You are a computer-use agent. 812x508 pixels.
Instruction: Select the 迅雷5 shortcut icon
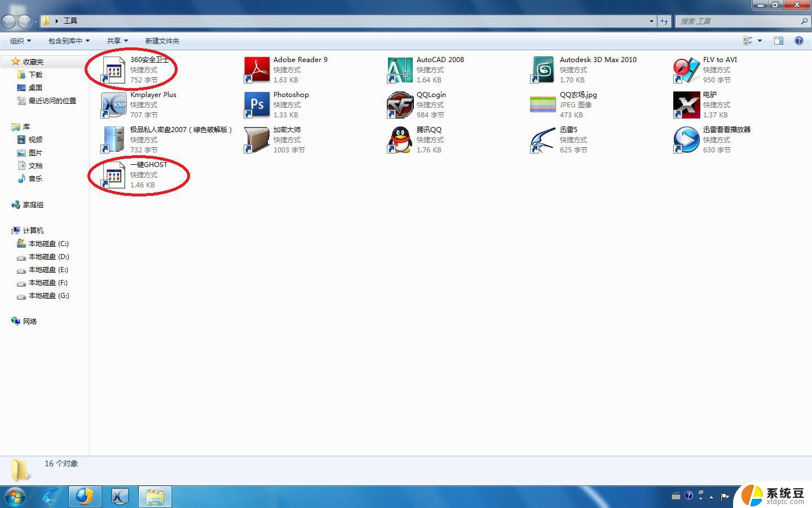pos(544,140)
